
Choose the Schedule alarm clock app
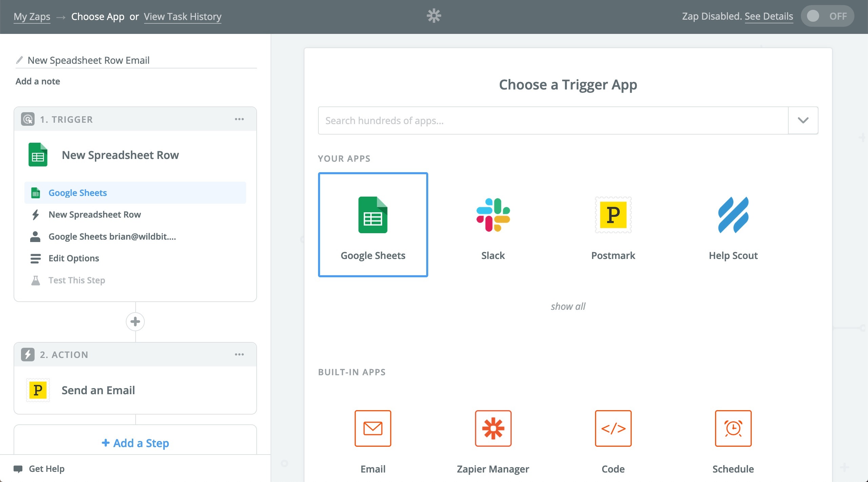click(733, 428)
